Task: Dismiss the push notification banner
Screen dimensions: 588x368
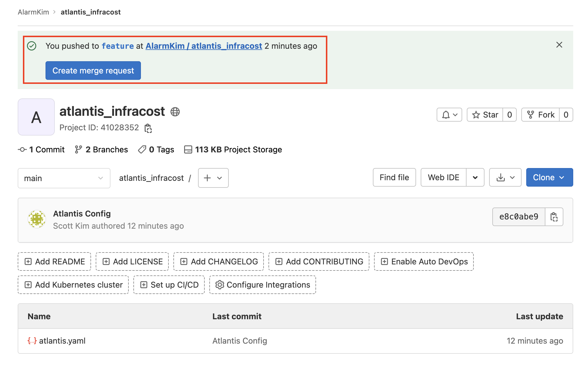Action: point(559,45)
